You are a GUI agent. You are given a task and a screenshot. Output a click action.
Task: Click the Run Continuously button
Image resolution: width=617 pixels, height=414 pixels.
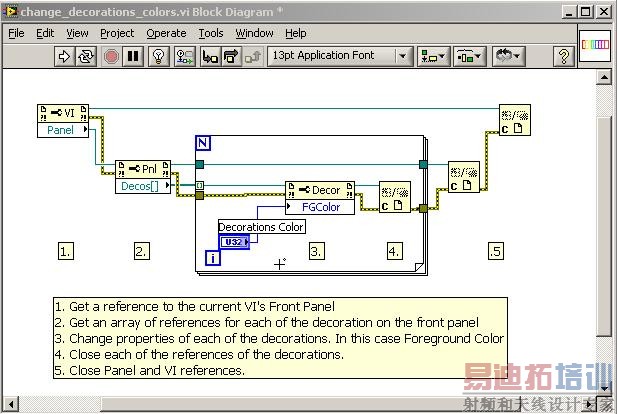[86, 57]
